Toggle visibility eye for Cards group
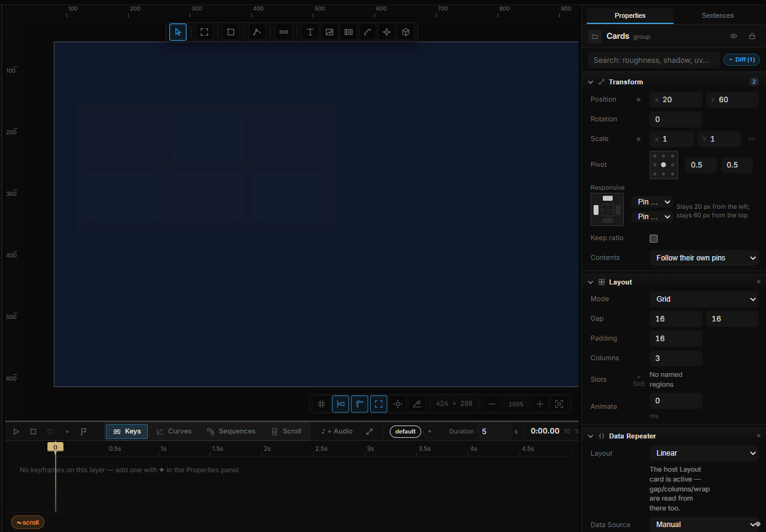Image resolution: width=766 pixels, height=532 pixels. click(733, 36)
